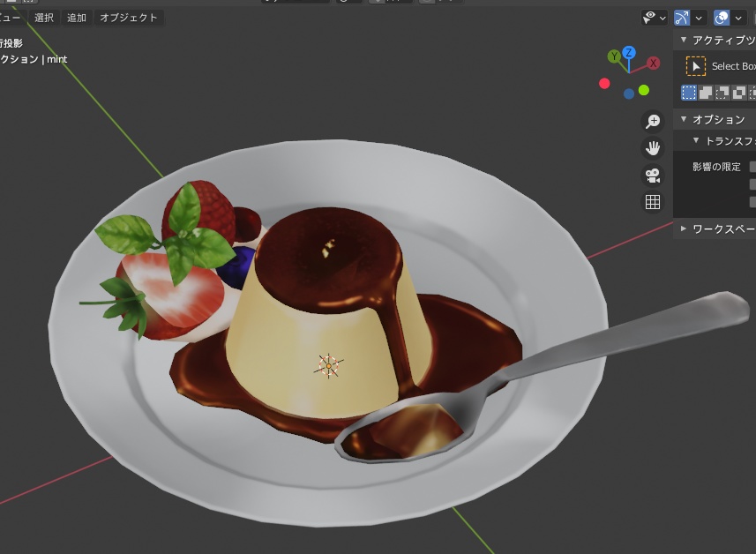Open the 追加 menu
The height and width of the screenshot is (554, 756).
[x=75, y=17]
